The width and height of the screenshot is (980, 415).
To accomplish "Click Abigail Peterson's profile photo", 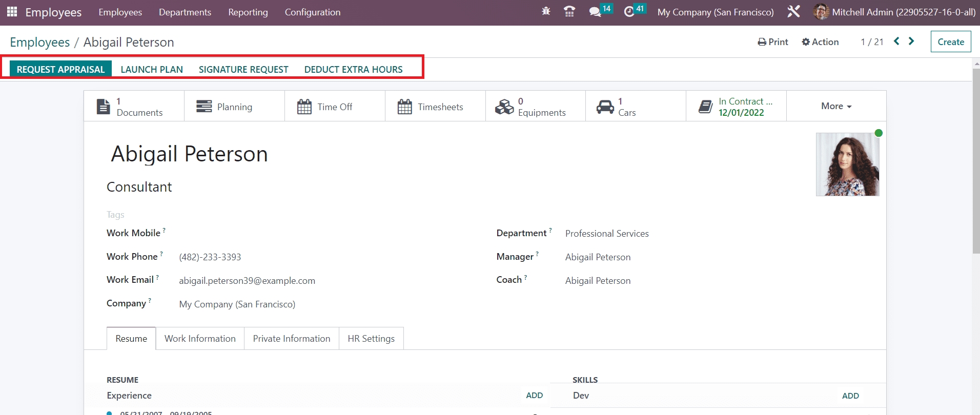I will coord(847,164).
